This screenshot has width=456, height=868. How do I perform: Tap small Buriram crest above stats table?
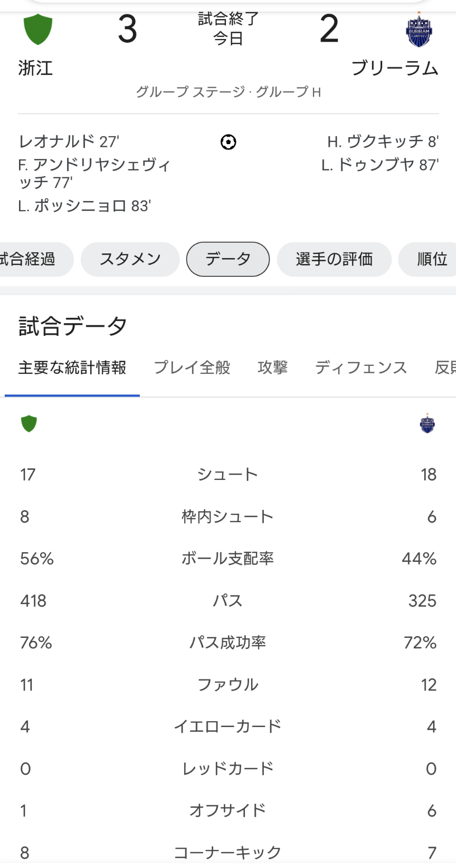click(x=427, y=423)
